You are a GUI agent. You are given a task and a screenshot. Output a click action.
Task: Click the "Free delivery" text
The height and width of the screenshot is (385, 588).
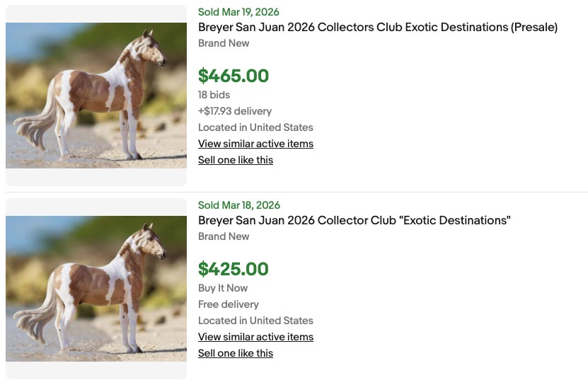point(229,304)
